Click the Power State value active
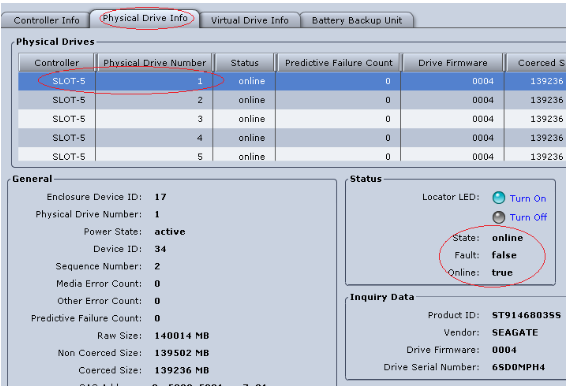Image resolution: width=567 pixels, height=386 pixels. pos(170,232)
